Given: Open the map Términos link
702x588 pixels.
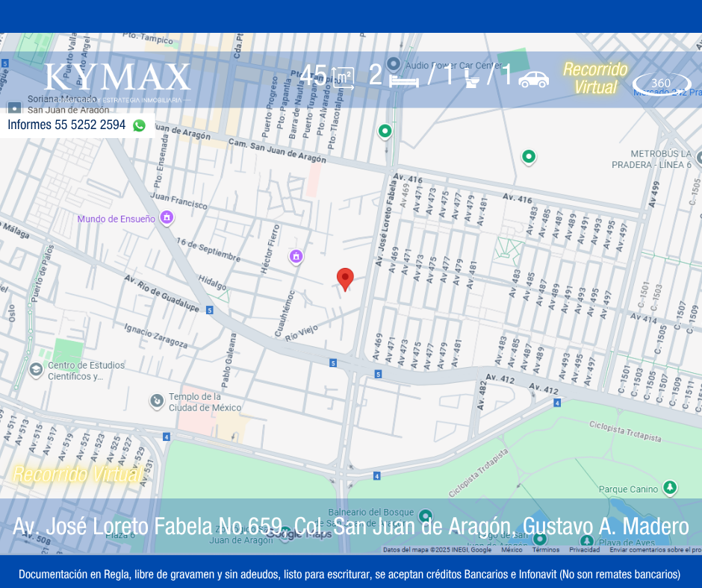Looking at the screenshot, I should (x=545, y=550).
